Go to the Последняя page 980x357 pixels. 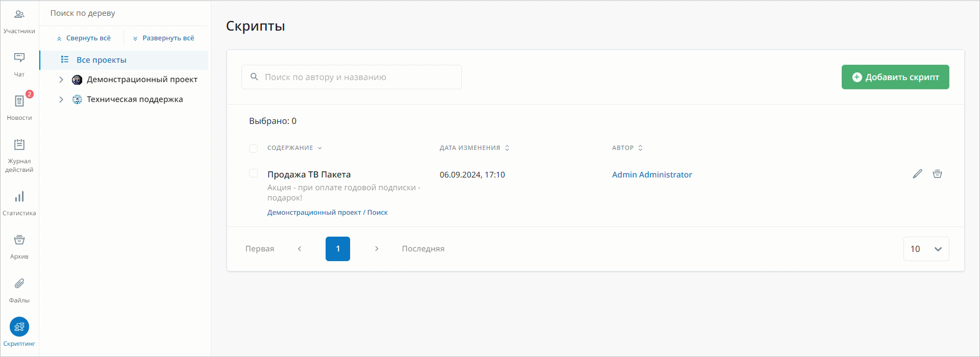point(423,249)
